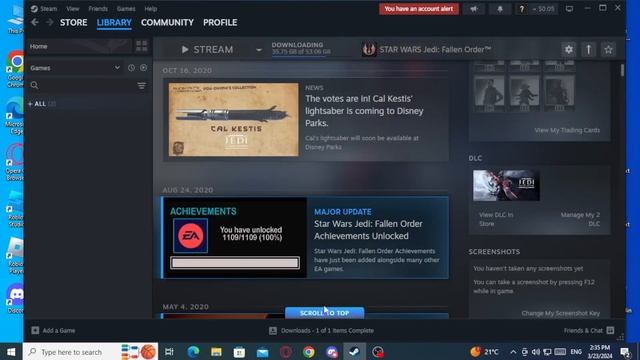Open Cal Kestis lightsaber news thumbnail
Viewport: 640px width, 360px height.
pyautogui.click(x=233, y=120)
